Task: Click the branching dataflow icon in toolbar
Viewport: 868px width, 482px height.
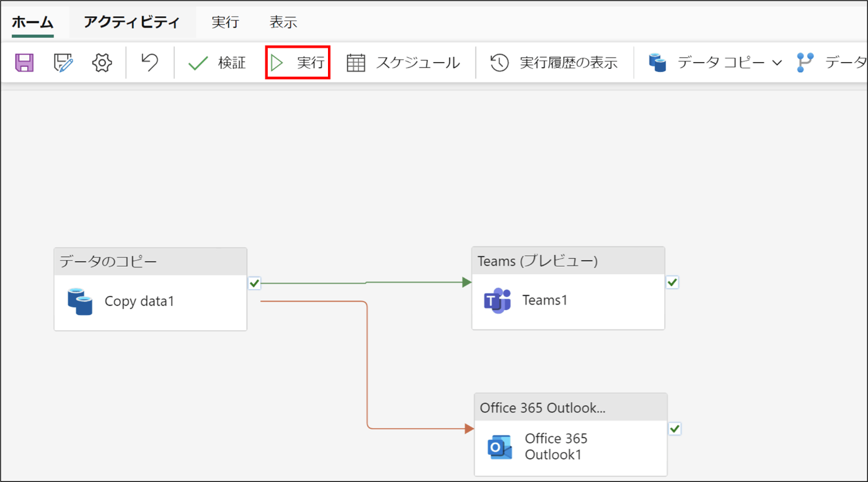Action: pyautogui.click(x=805, y=63)
